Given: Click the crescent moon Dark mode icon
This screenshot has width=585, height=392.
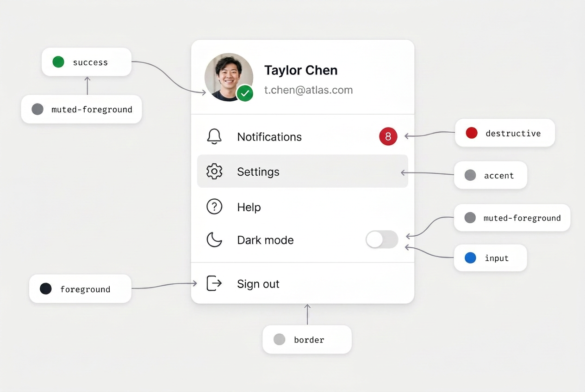Looking at the screenshot, I should click(214, 240).
